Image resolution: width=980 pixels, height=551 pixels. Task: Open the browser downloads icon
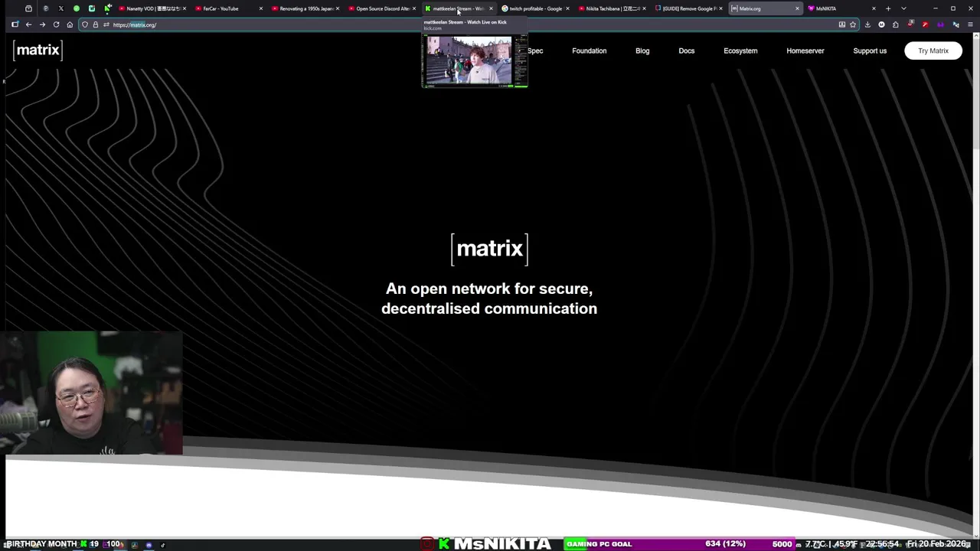coord(867,24)
